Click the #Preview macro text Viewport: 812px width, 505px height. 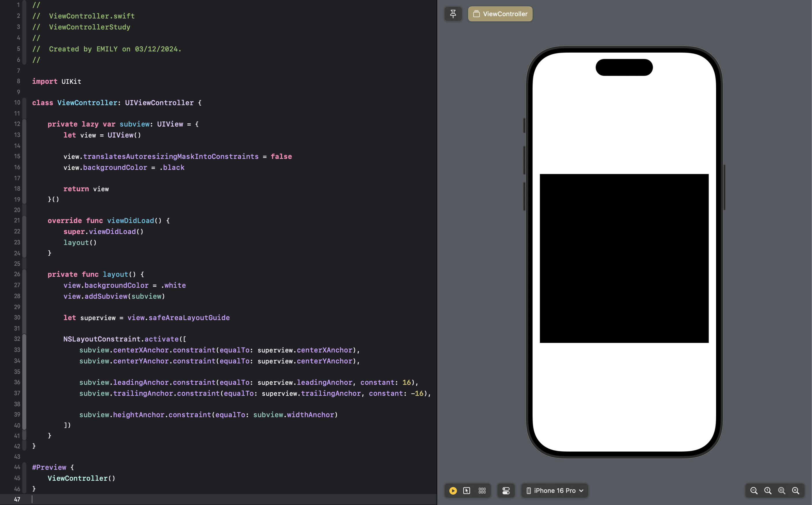(x=49, y=467)
